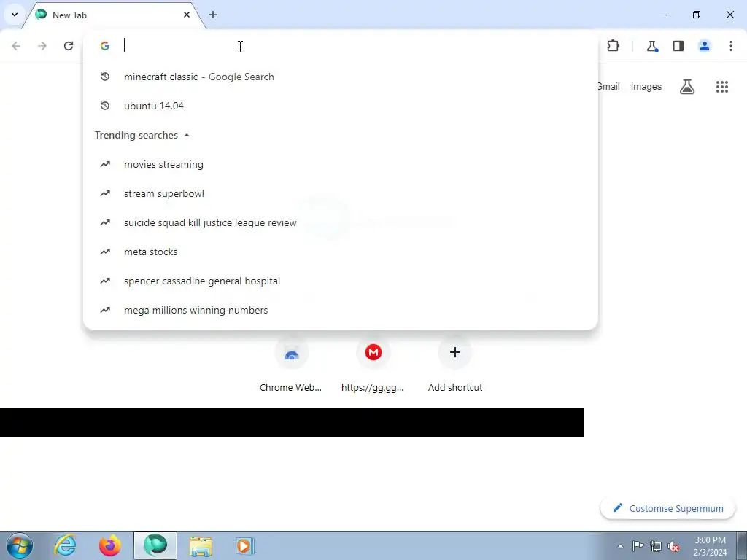Reload the current page
The width and height of the screenshot is (747, 560).
pos(69,46)
